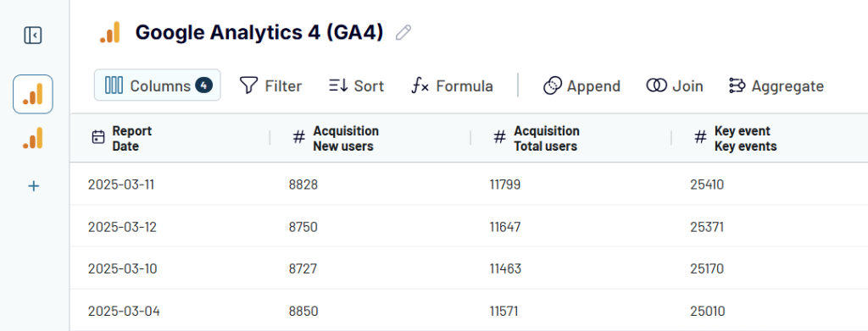Image resolution: width=868 pixels, height=331 pixels.
Task: Click the Aggregate button
Action: pyautogui.click(x=776, y=86)
